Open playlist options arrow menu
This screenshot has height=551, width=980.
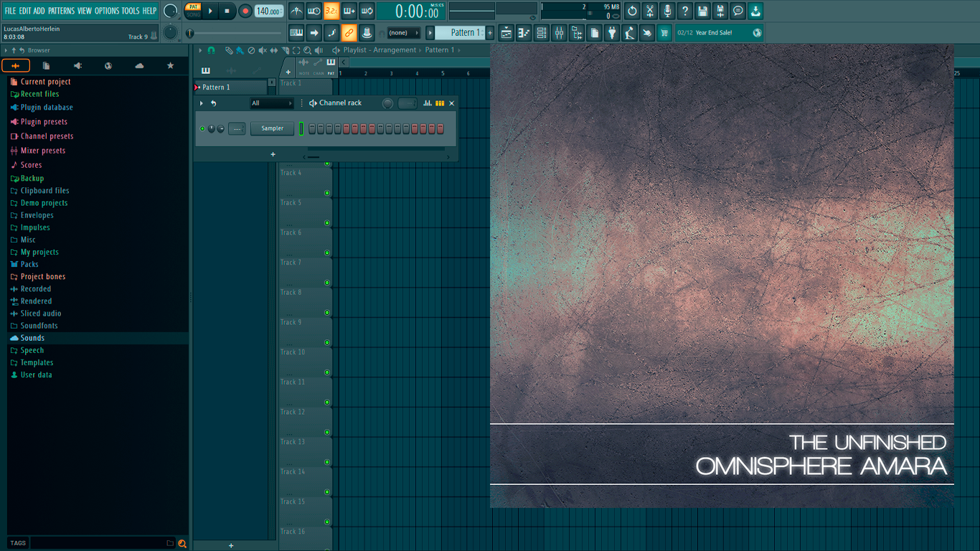tap(201, 50)
